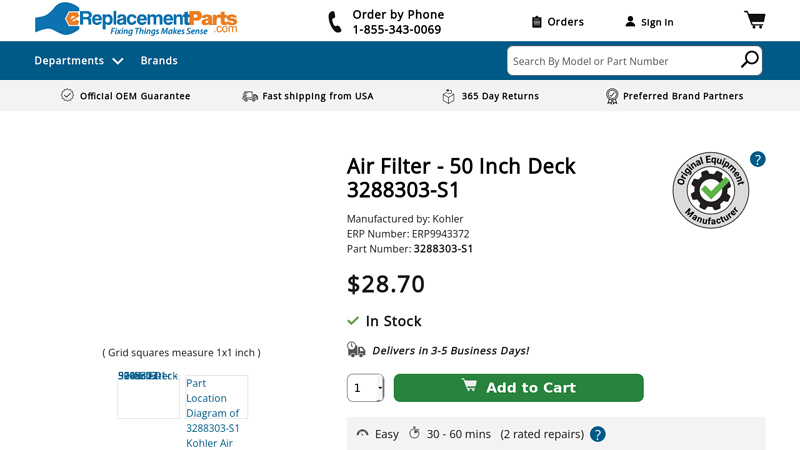Image resolution: width=800 pixels, height=450 pixels.
Task: Click the help icon beside OEM badge
Action: click(757, 159)
